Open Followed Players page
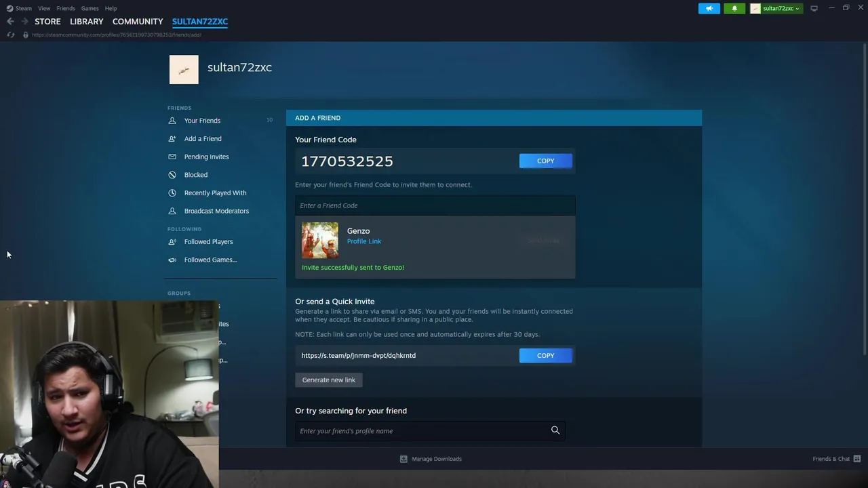 (x=208, y=241)
